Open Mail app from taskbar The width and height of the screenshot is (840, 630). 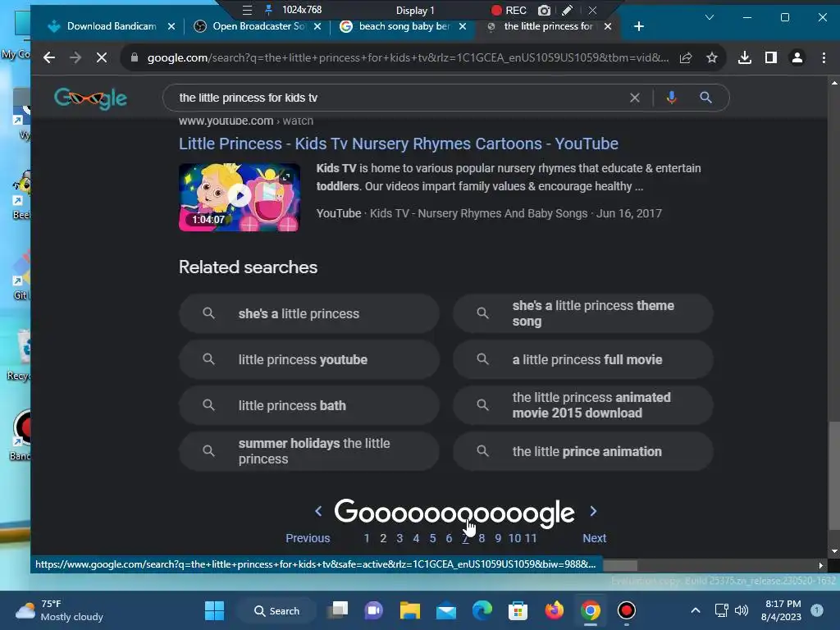(x=445, y=610)
